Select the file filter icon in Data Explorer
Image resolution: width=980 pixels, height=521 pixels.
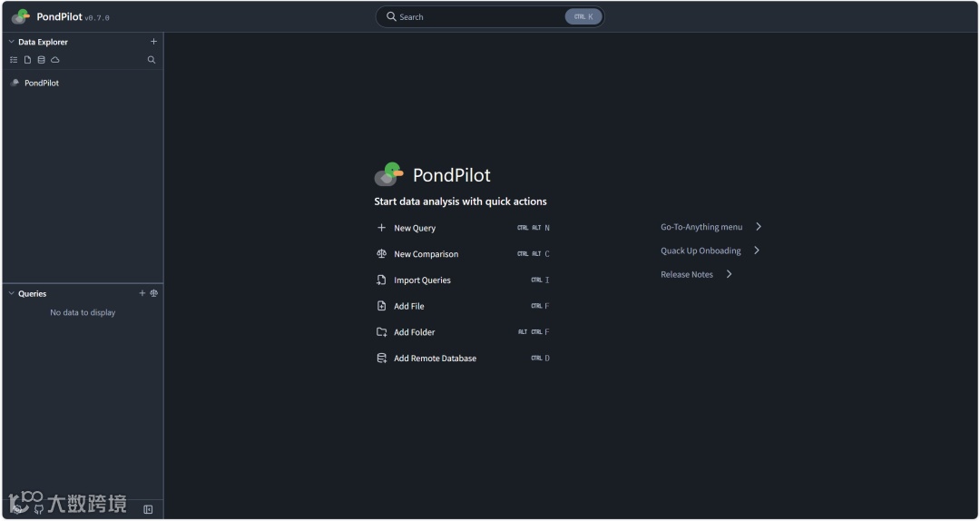tap(27, 60)
